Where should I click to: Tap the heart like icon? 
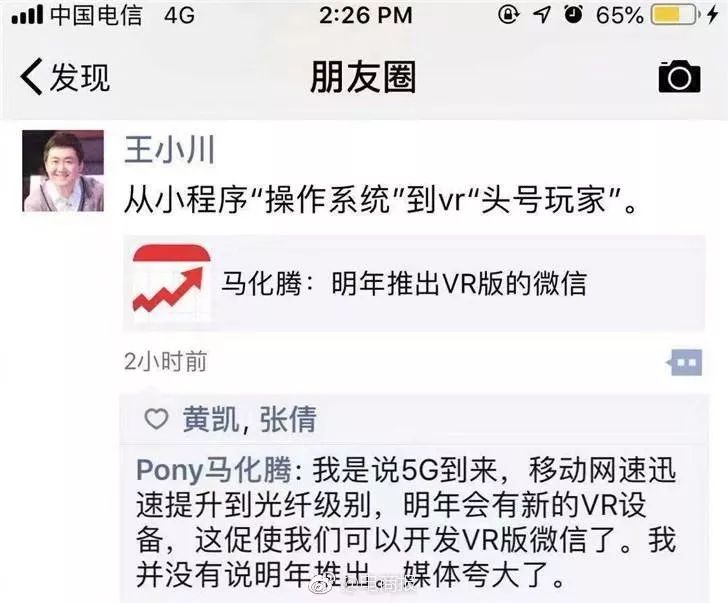(156, 419)
